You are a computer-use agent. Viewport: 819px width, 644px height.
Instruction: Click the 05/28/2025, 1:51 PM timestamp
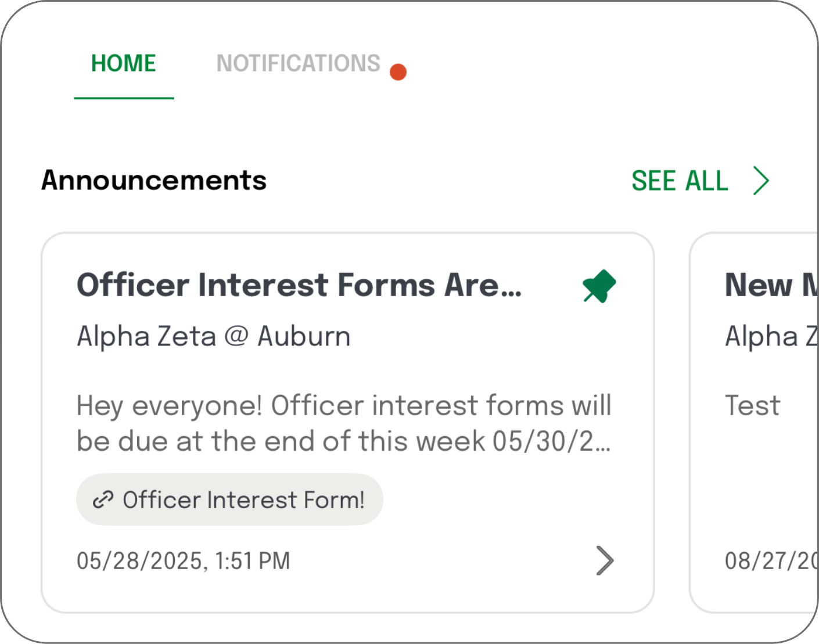pos(184,561)
